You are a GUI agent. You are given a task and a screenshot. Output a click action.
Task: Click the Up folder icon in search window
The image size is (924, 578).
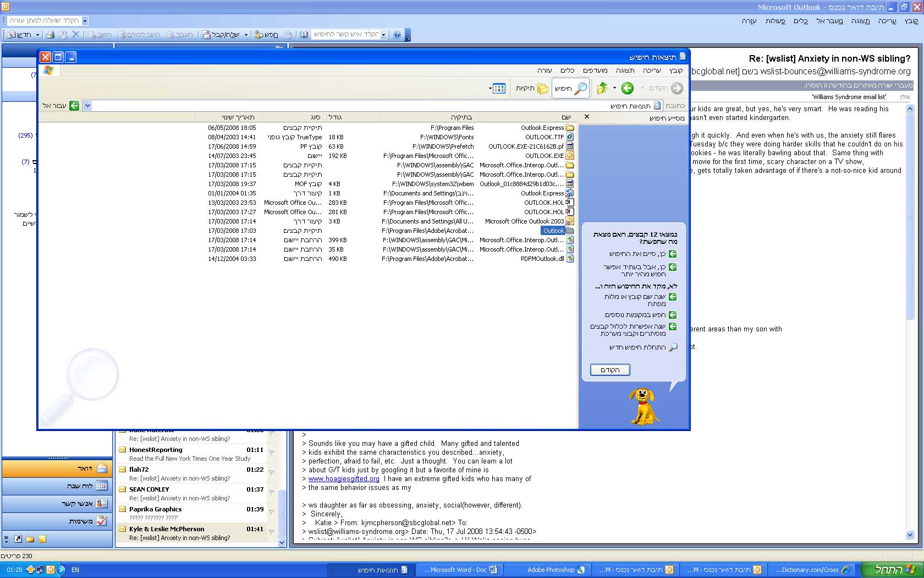[602, 88]
